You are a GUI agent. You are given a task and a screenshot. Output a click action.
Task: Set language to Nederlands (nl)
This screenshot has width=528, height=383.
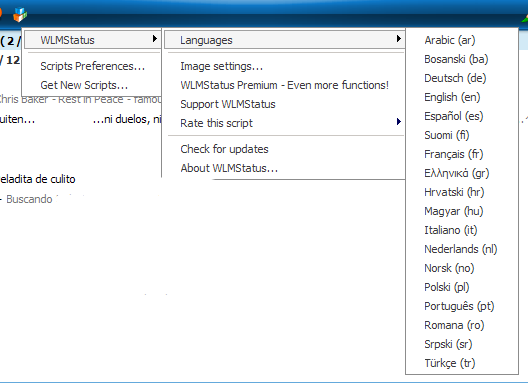pos(462,249)
